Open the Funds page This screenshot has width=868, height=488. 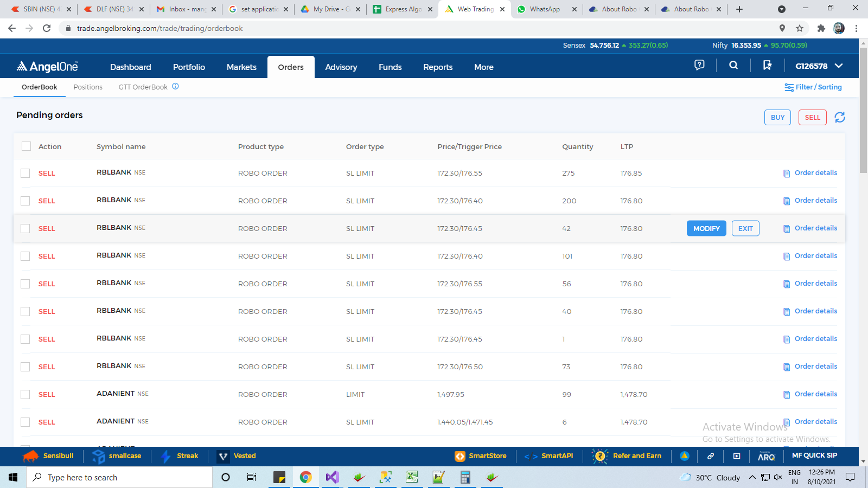pyautogui.click(x=390, y=67)
